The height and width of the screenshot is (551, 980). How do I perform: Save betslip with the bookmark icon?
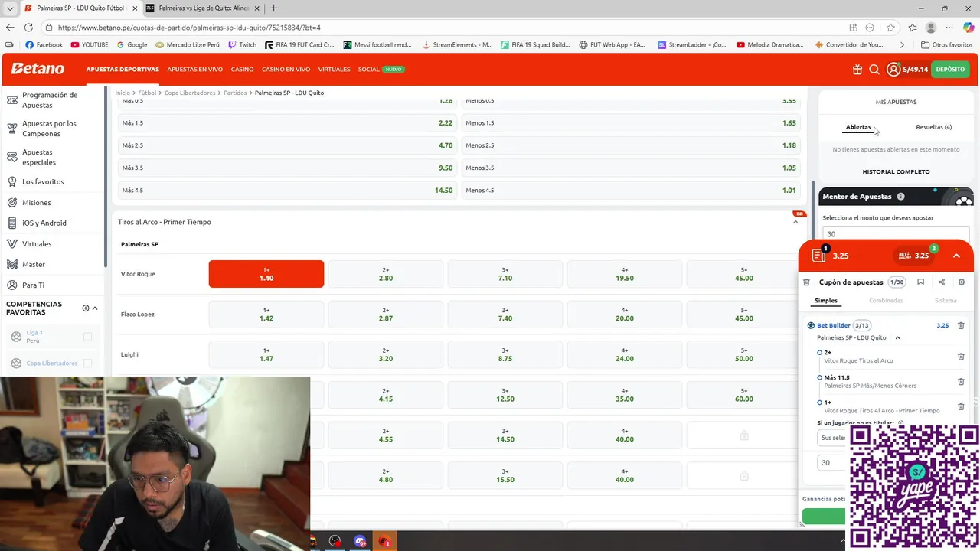[x=920, y=282]
